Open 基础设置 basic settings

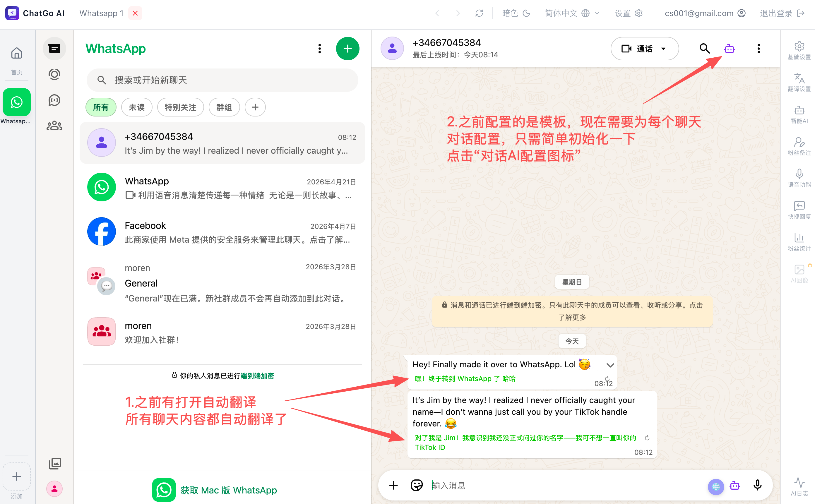(x=799, y=51)
